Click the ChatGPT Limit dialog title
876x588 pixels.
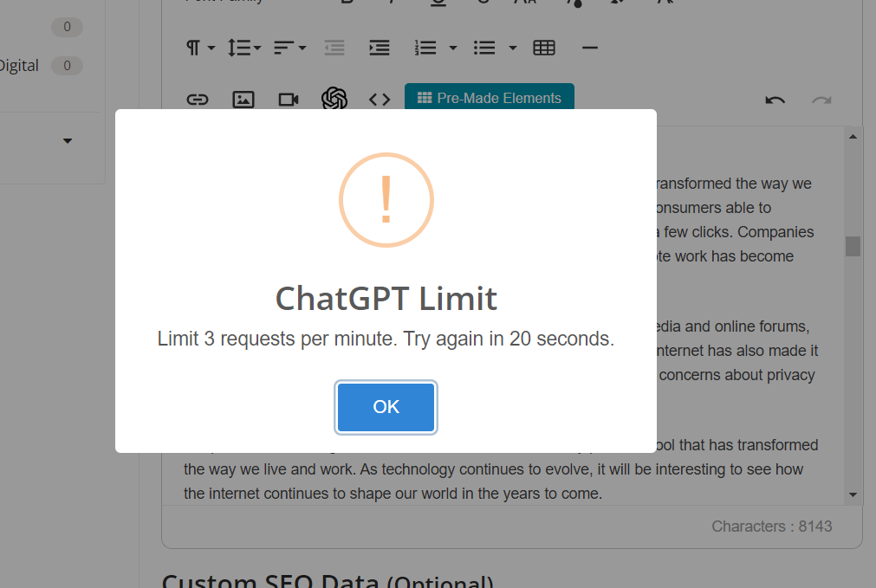coord(386,298)
